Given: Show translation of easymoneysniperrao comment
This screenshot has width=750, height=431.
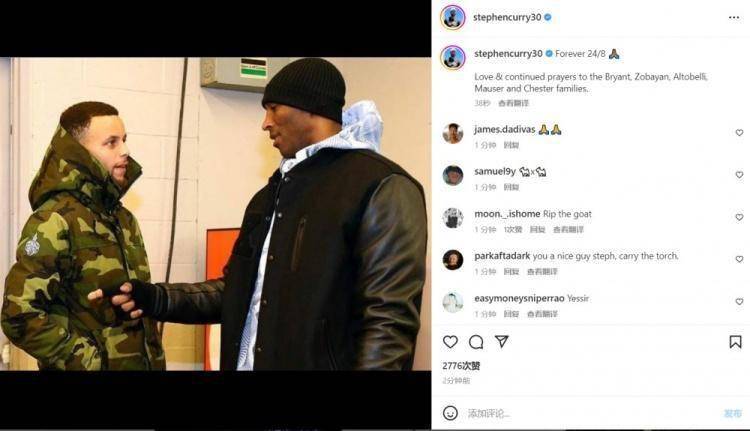Looking at the screenshot, I should coord(542,314).
